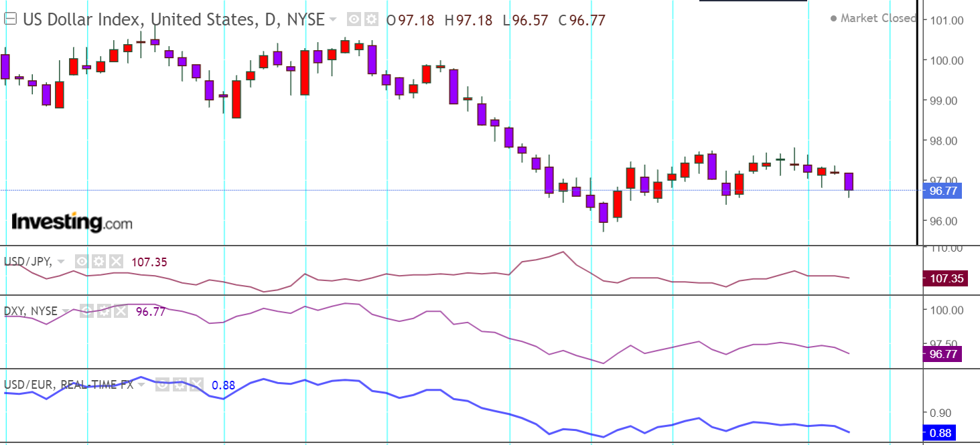
Task: Click the DXY, NYSE legend label
Action: tap(31, 311)
